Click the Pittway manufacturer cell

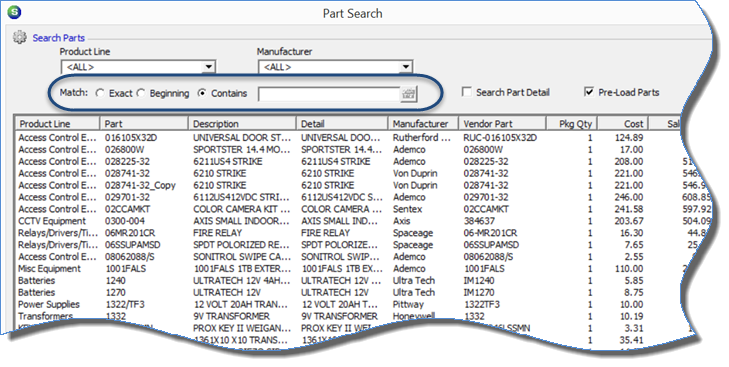click(x=408, y=305)
